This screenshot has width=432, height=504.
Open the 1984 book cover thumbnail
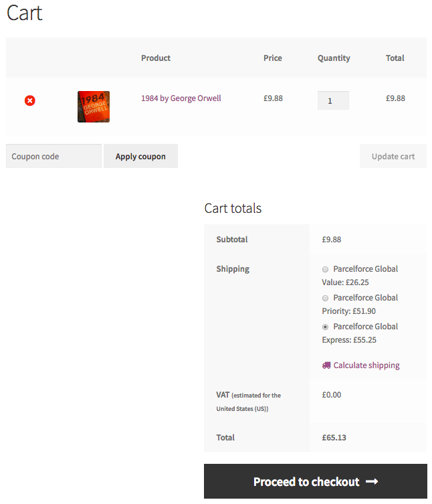(94, 106)
